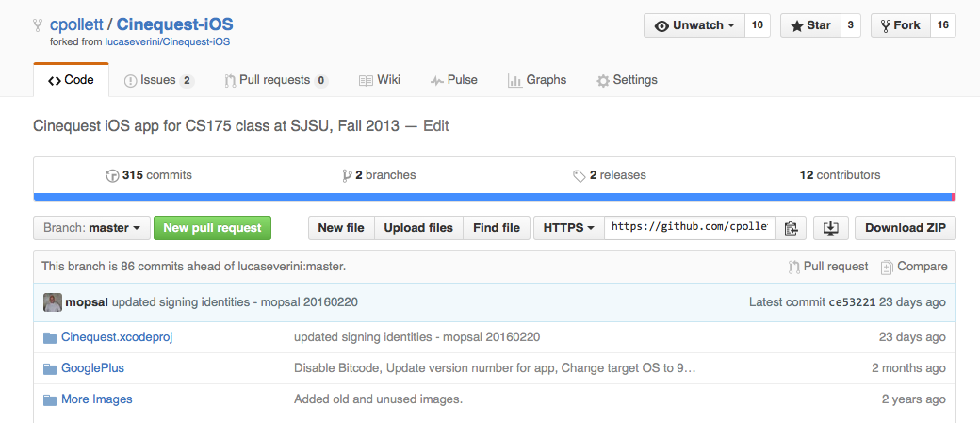Click latest commit message next to mopsal

pos(235,302)
